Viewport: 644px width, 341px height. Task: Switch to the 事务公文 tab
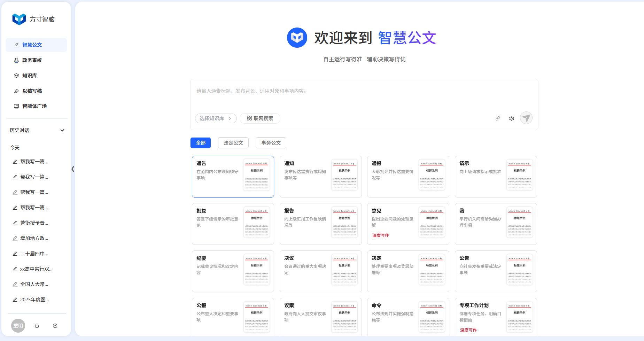(271, 143)
